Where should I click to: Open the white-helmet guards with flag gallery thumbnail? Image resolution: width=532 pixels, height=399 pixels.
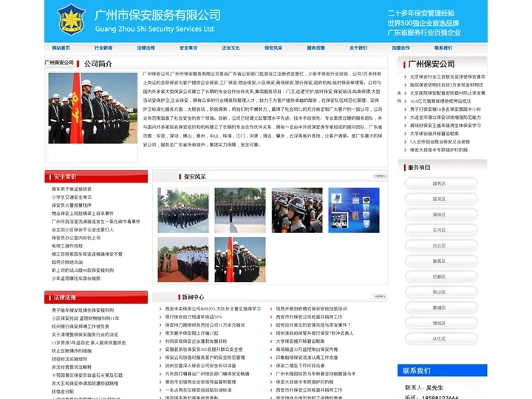[240, 259]
